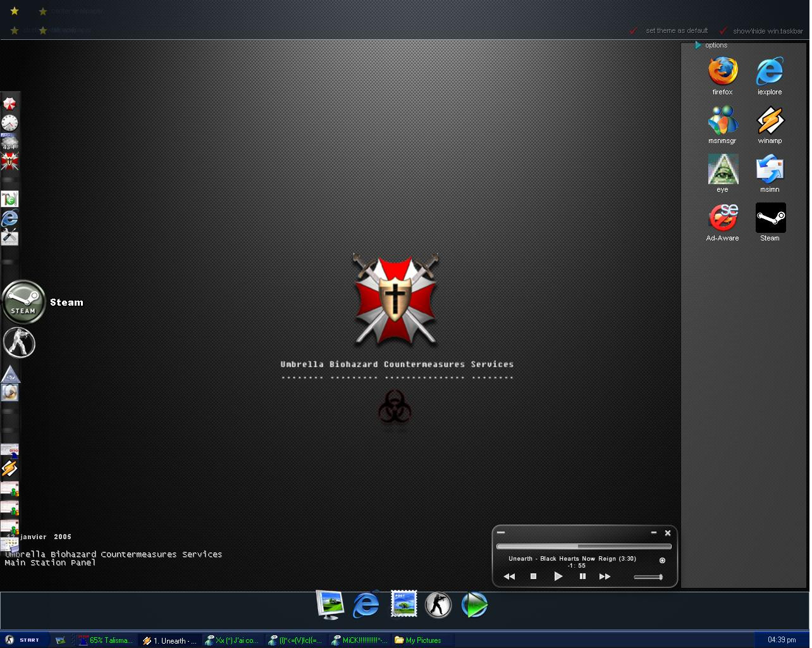
Task: Launch iexplore shortcut in right panel
Action: [x=770, y=71]
